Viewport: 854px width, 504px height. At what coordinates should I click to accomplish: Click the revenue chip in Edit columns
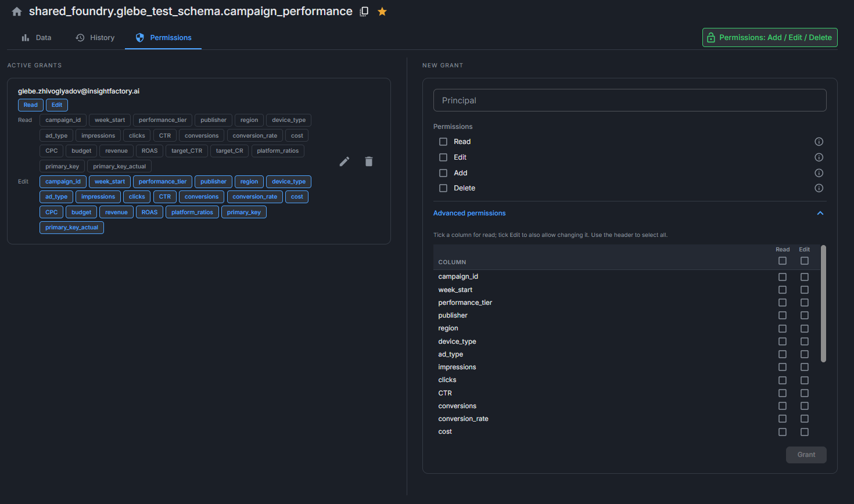point(116,213)
